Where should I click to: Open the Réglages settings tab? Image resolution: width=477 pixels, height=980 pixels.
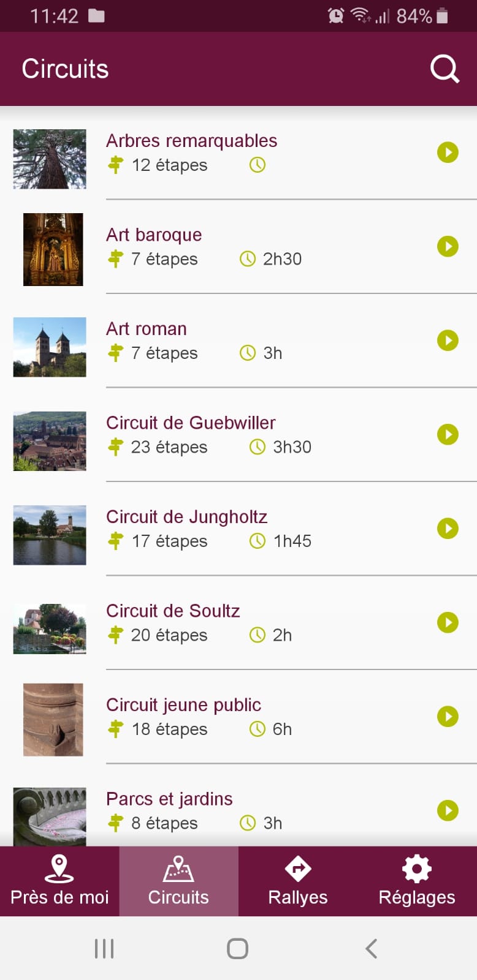point(417,881)
